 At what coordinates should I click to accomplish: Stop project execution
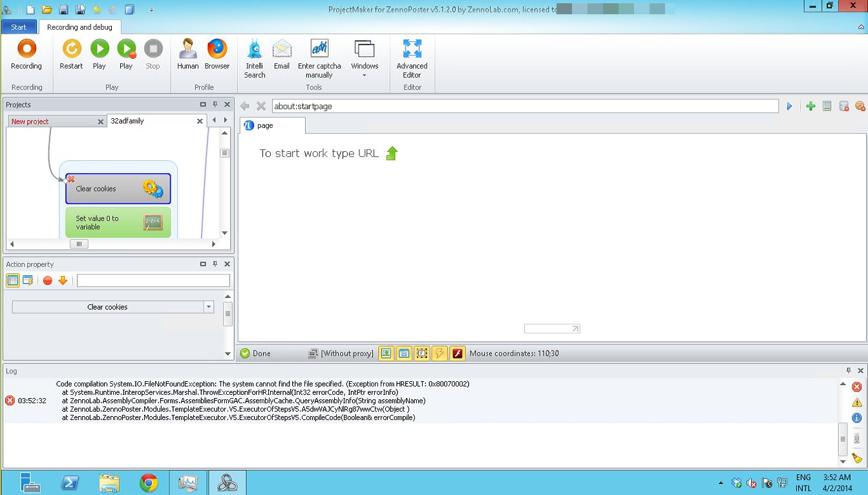tap(153, 54)
